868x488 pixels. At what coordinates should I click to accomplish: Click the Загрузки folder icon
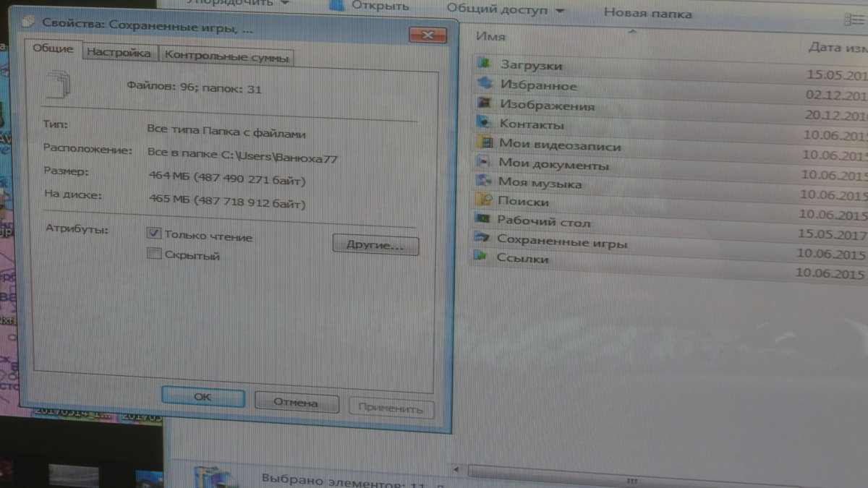485,64
